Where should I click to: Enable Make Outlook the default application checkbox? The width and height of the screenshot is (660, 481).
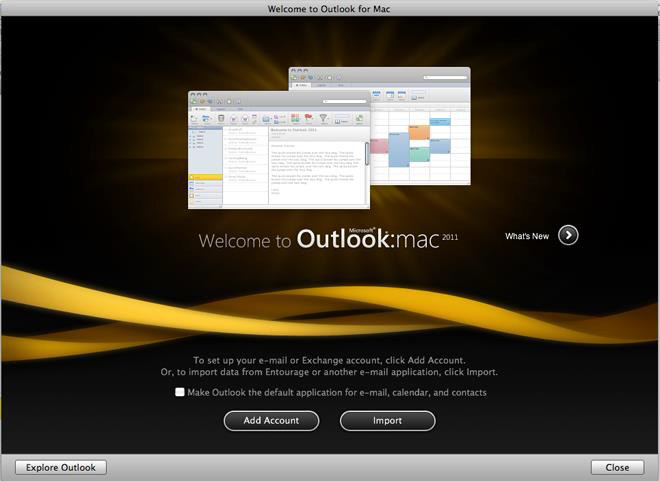click(x=180, y=393)
